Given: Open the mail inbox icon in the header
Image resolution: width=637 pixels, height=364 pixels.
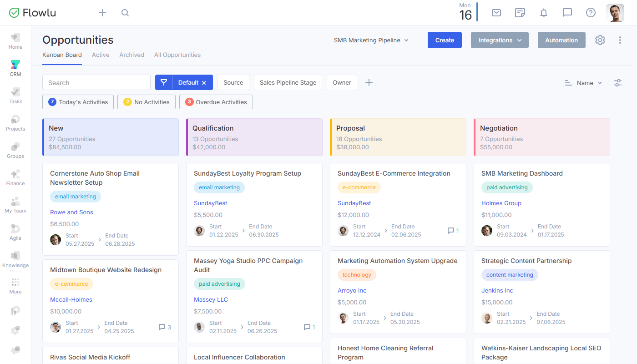Looking at the screenshot, I should [x=496, y=12].
